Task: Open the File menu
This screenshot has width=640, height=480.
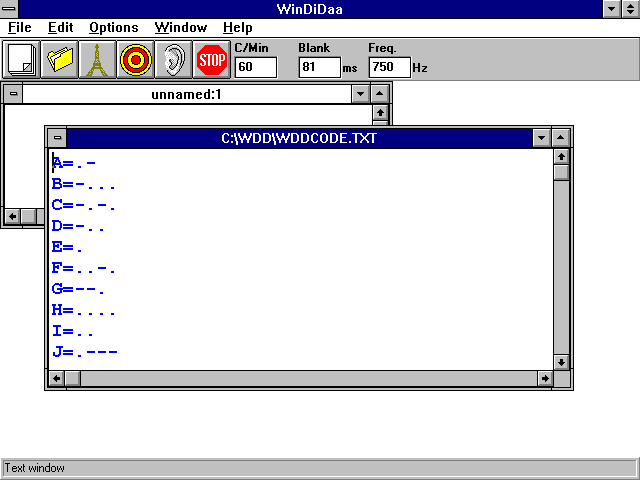Action: (x=19, y=27)
